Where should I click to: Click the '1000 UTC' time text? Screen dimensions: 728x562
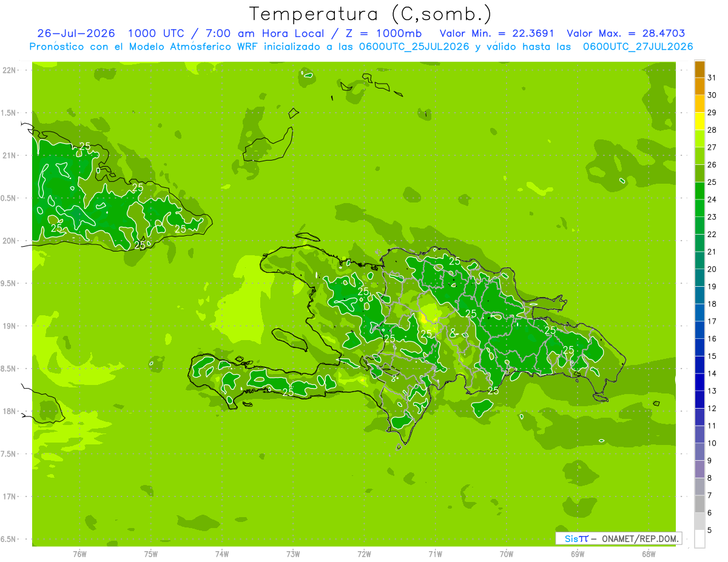click(x=158, y=33)
